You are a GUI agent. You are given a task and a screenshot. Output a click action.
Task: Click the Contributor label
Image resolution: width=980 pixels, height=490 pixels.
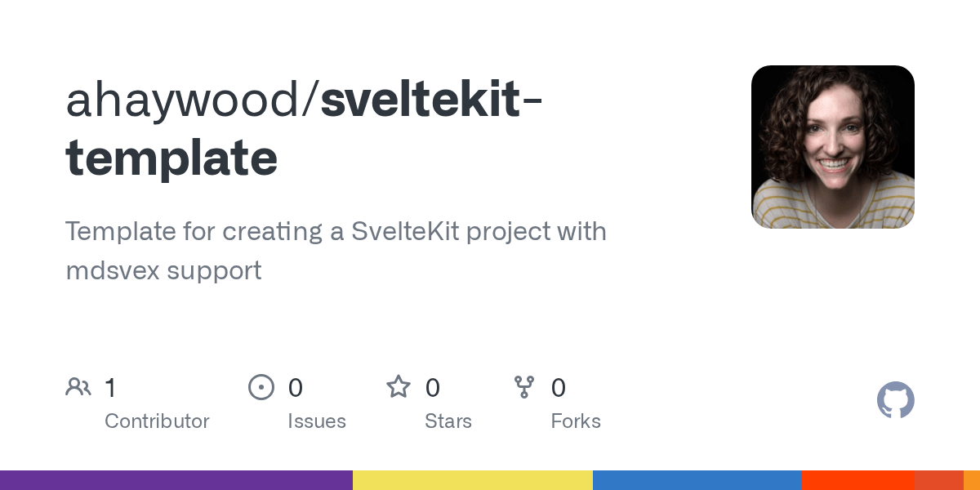(x=157, y=421)
